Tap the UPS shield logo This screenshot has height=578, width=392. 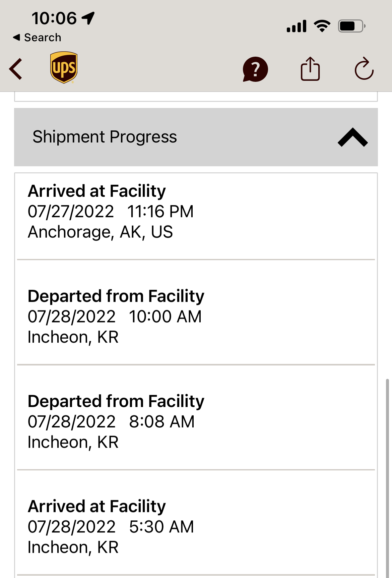point(64,67)
